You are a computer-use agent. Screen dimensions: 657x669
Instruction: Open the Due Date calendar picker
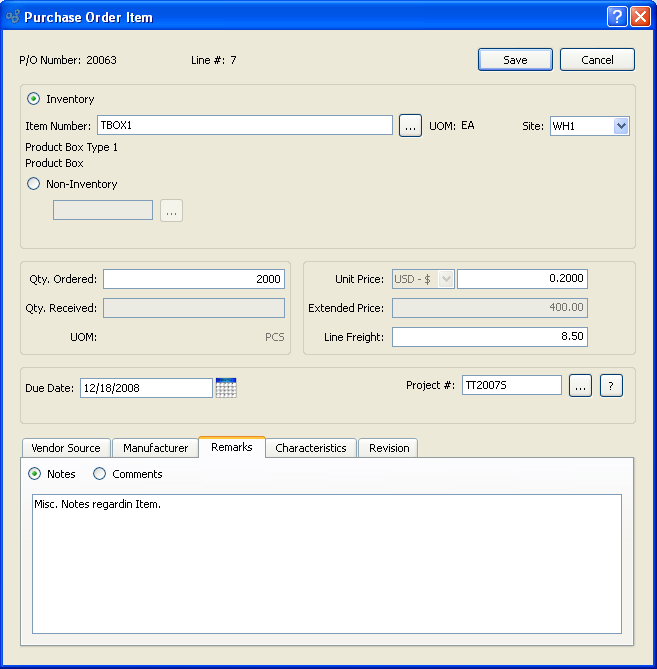(226, 387)
